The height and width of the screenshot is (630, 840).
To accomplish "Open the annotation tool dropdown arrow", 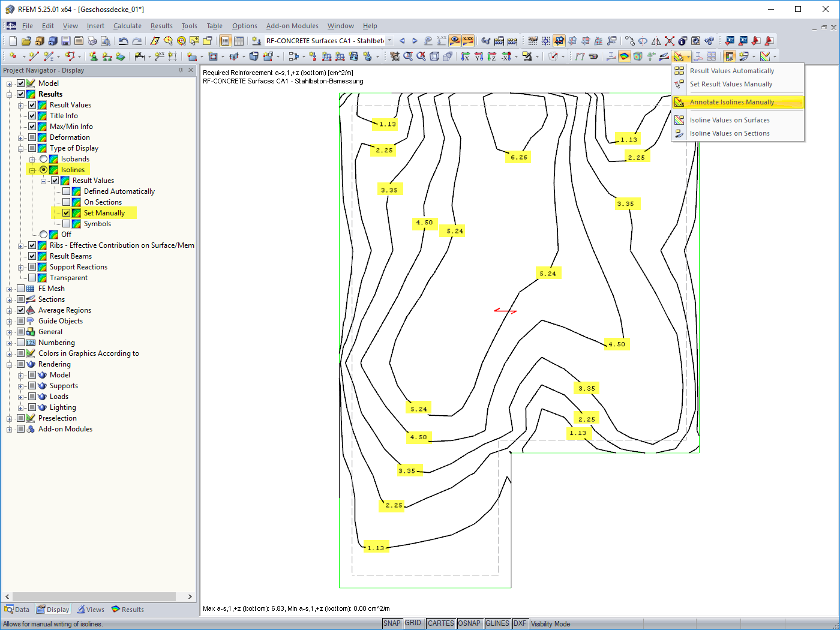I will [x=688, y=56].
